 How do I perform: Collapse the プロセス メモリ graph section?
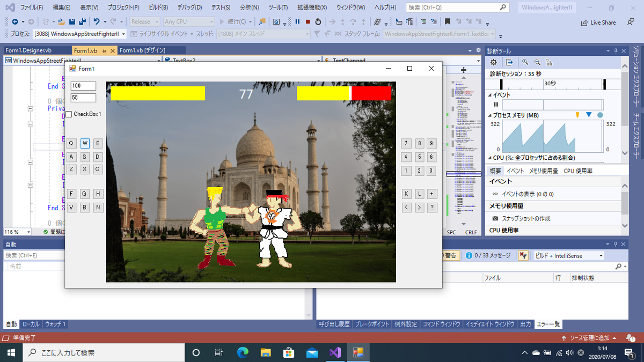pyautogui.click(x=489, y=115)
